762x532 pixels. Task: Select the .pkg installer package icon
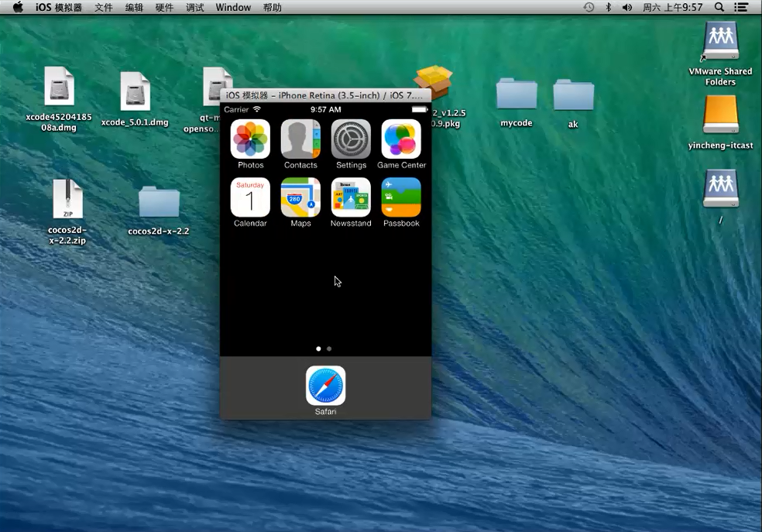click(x=434, y=81)
